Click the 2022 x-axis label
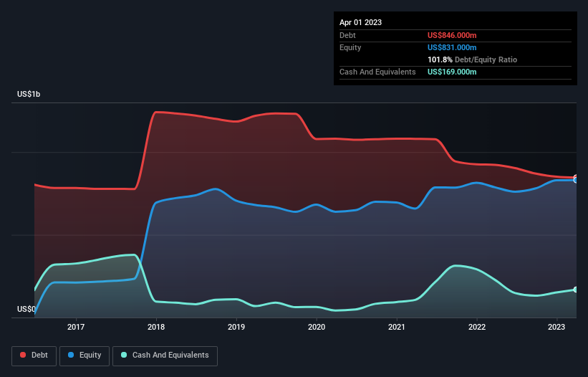The image size is (588, 377). click(x=477, y=327)
